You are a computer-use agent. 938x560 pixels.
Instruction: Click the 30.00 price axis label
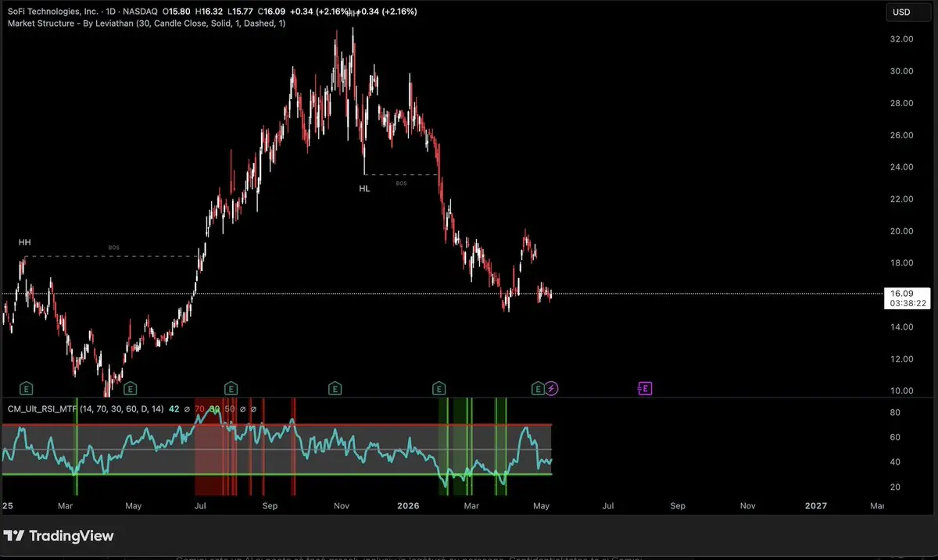903,71
